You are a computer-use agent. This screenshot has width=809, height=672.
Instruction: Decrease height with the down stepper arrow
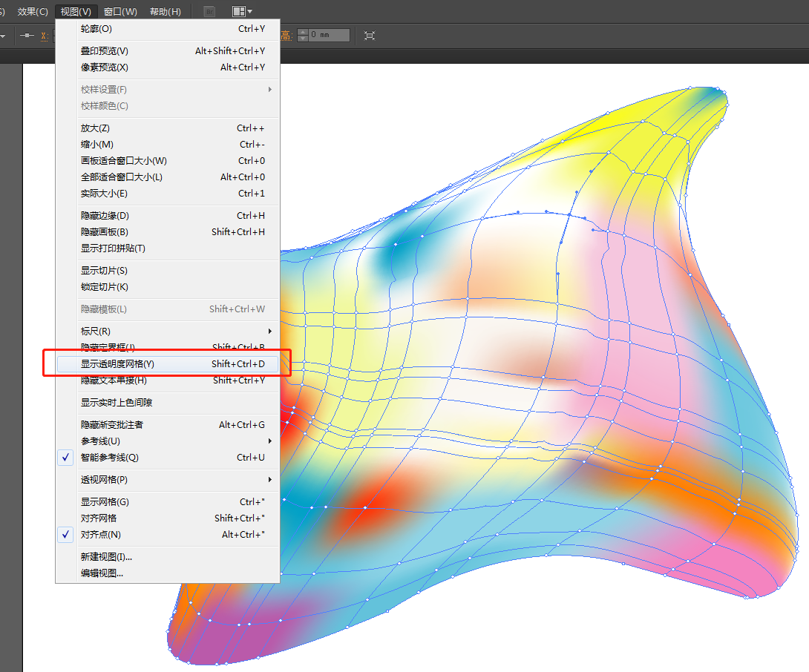[303, 39]
